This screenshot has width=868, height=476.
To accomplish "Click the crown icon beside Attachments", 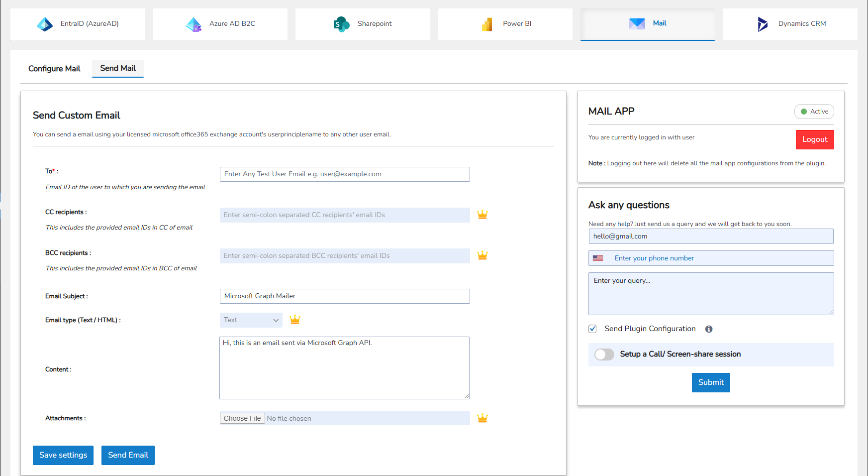I will (x=482, y=418).
